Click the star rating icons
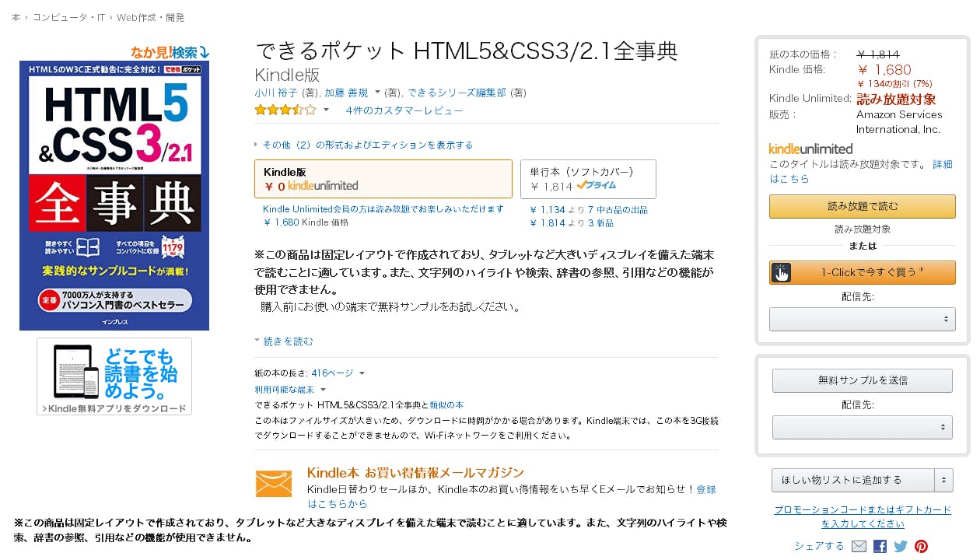 pos(285,110)
